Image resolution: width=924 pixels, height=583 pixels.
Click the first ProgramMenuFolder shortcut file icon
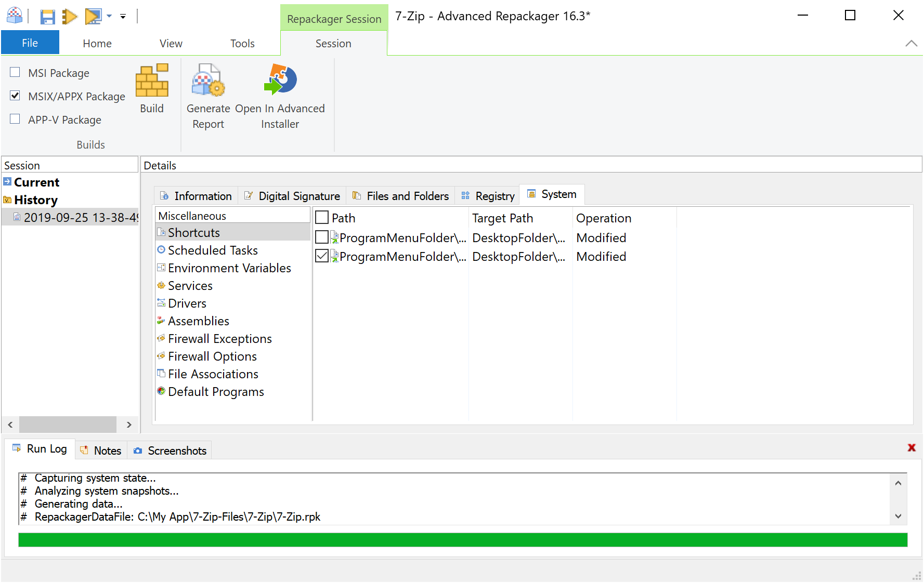[x=334, y=237]
